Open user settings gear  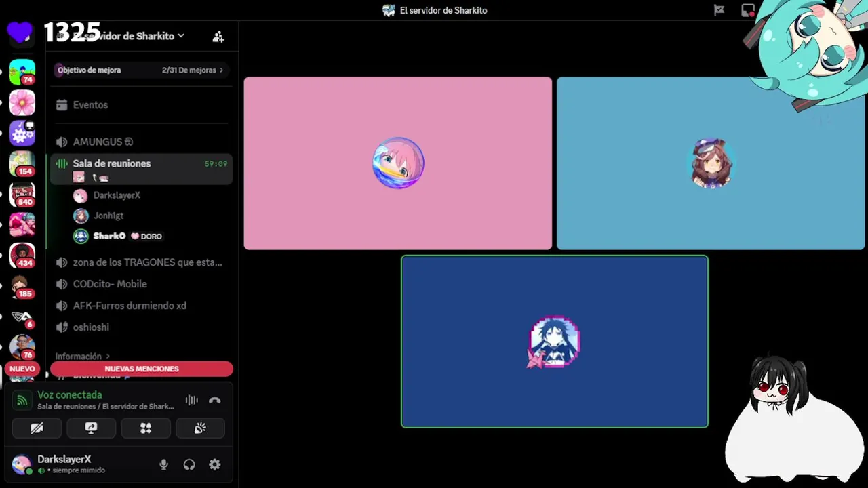[x=215, y=464]
